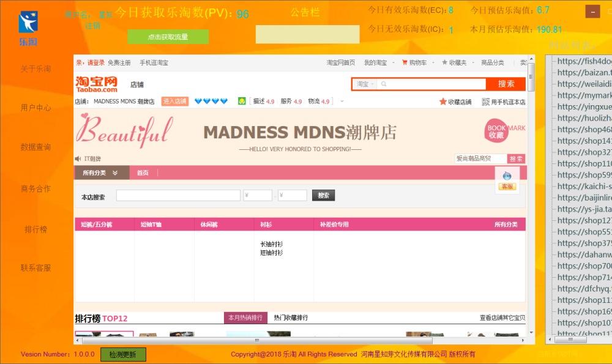
Task: Open the 客服 customer service widget
Action: pyautogui.click(x=507, y=180)
